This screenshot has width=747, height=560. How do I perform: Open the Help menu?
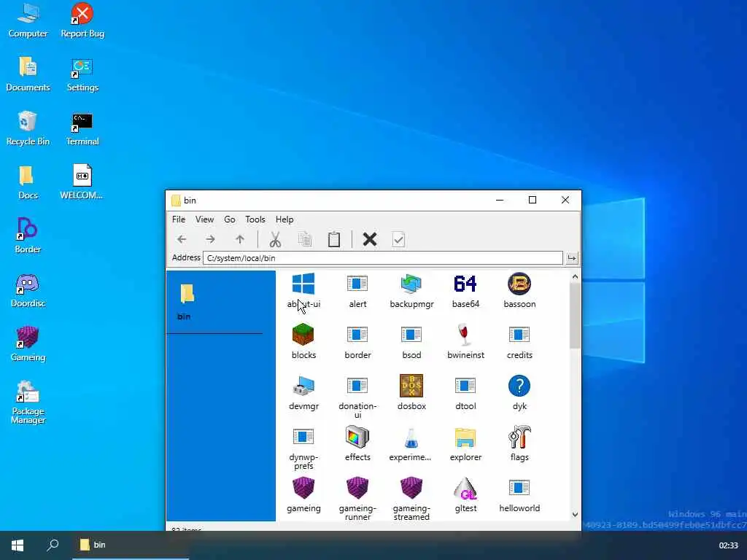285,219
